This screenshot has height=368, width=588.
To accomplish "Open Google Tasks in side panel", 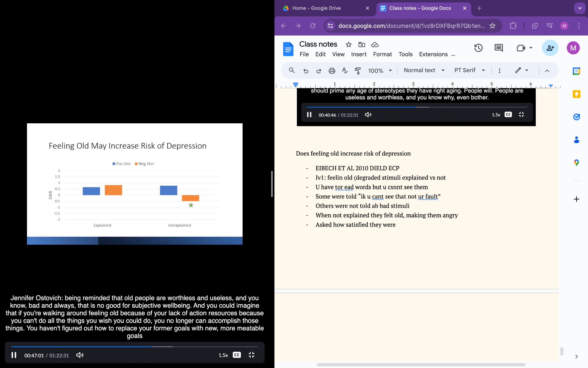I will click(x=576, y=117).
